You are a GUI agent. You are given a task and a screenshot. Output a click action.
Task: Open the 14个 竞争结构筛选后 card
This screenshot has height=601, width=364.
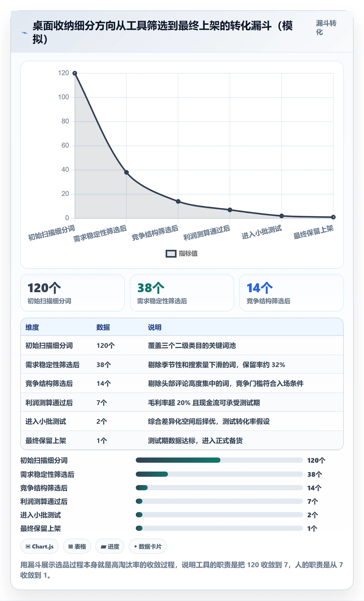(x=291, y=293)
